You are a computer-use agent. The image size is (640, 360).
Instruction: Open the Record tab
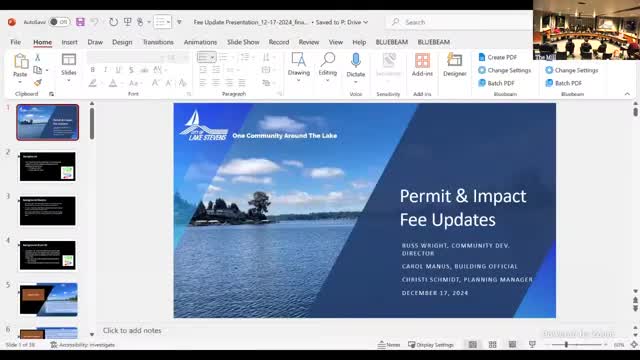click(279, 42)
